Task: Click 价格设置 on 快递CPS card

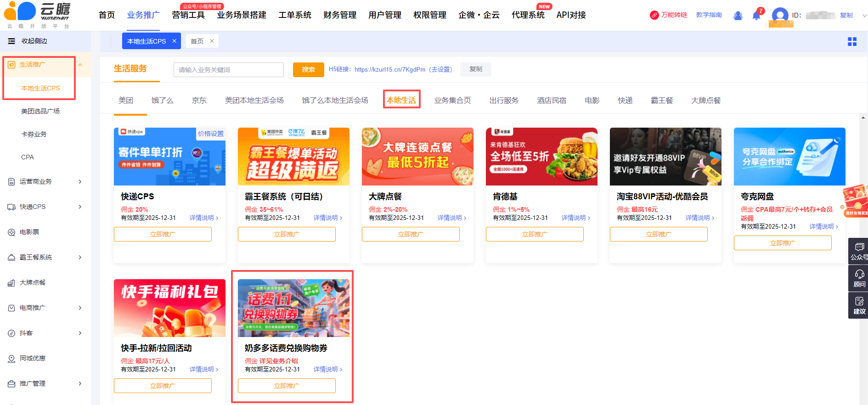Action: coord(211,134)
